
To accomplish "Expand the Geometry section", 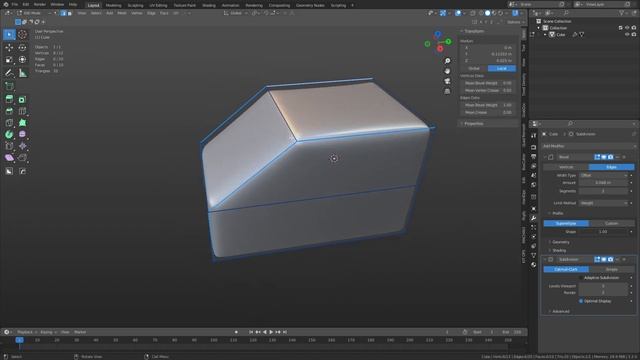I will (x=560, y=242).
